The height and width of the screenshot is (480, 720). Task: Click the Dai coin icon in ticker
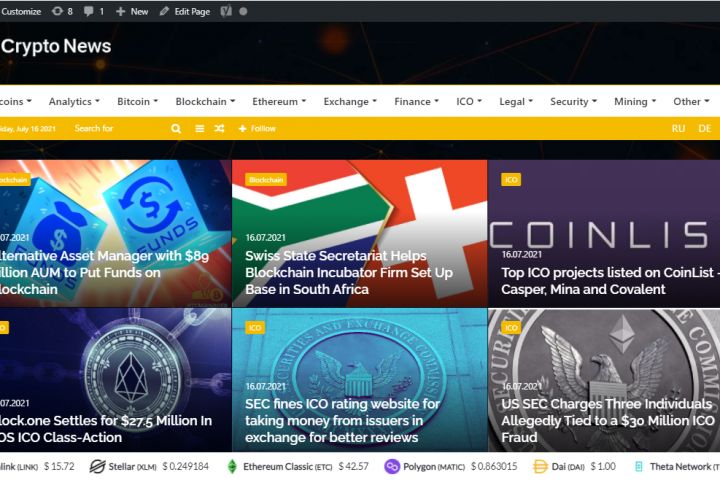pyautogui.click(x=540, y=467)
